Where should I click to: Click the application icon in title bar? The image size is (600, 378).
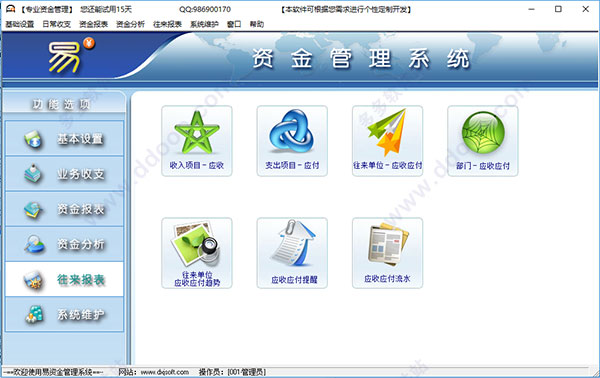pyautogui.click(x=10, y=9)
